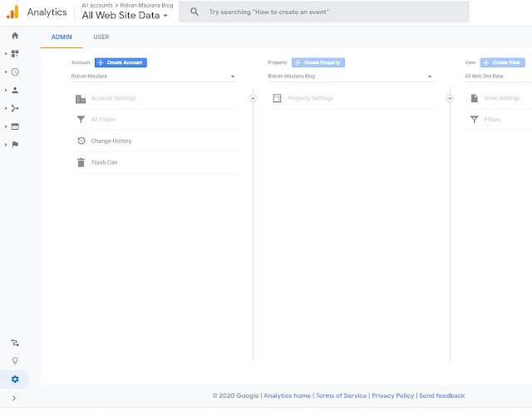Click the search magnifier icon
Image resolution: width=532 pixels, height=411 pixels.
click(195, 12)
